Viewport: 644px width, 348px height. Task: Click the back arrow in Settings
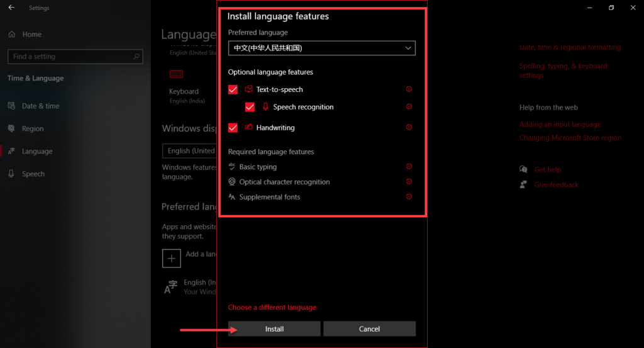click(11, 8)
